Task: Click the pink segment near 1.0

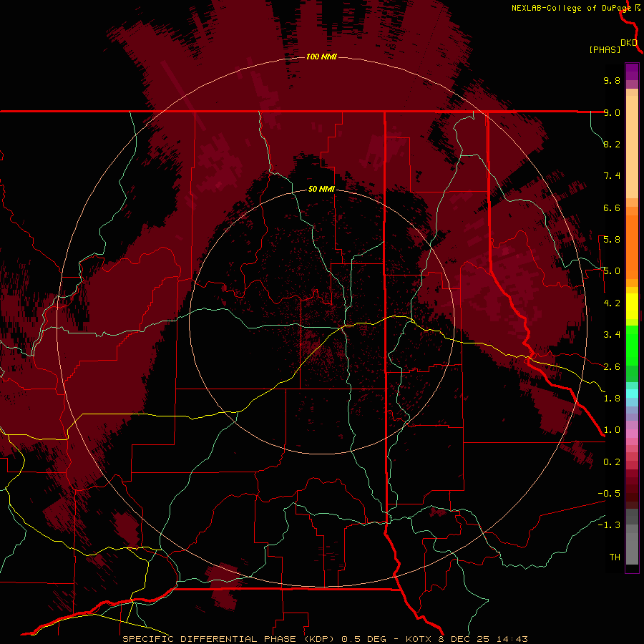Action: click(x=632, y=434)
